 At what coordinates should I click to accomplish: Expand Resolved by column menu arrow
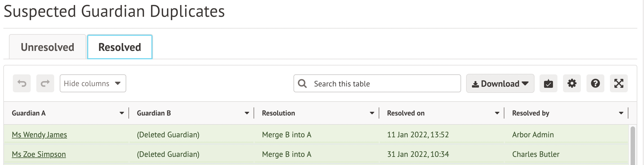(621, 113)
